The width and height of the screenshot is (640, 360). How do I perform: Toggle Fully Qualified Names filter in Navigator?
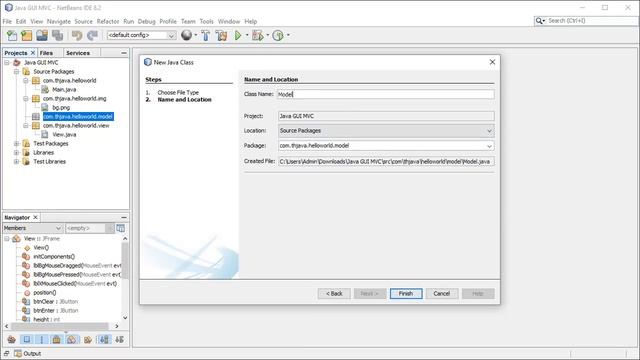tap(87, 340)
